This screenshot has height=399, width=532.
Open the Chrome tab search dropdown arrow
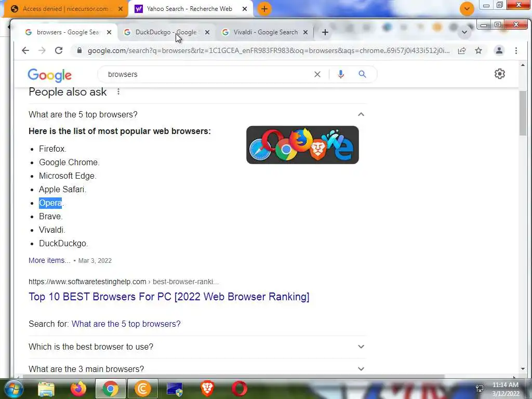[464, 32]
